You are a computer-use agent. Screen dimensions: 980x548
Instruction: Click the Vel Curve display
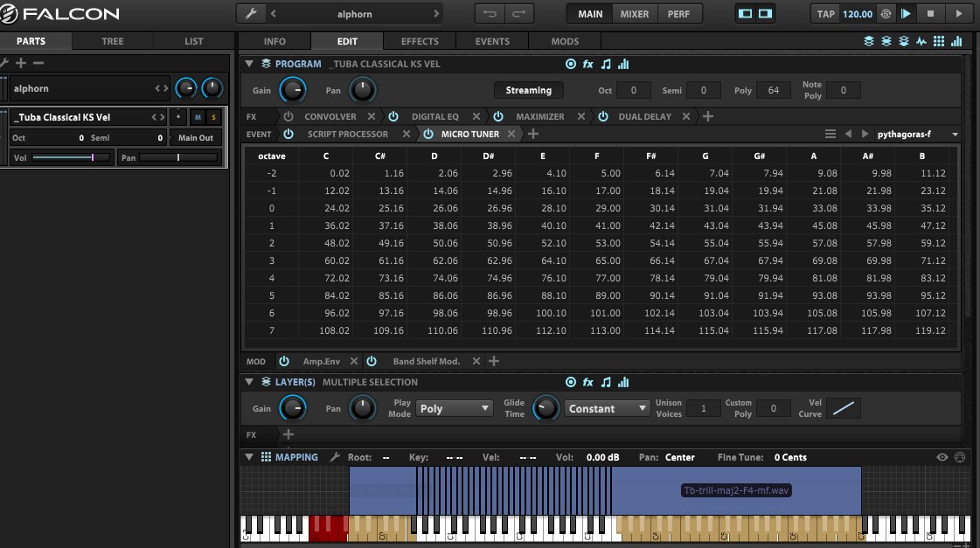[x=843, y=409]
